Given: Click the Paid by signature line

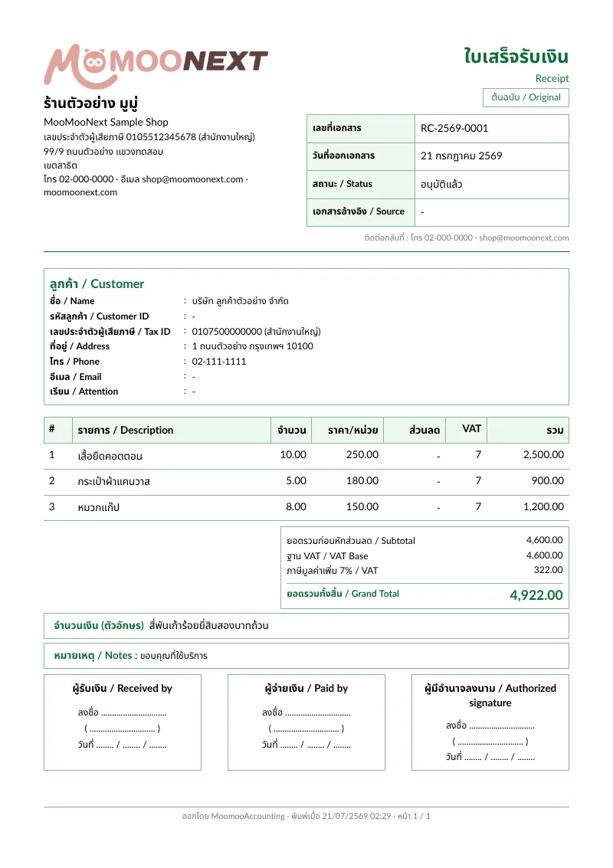Looking at the screenshot, I should click(x=306, y=713).
